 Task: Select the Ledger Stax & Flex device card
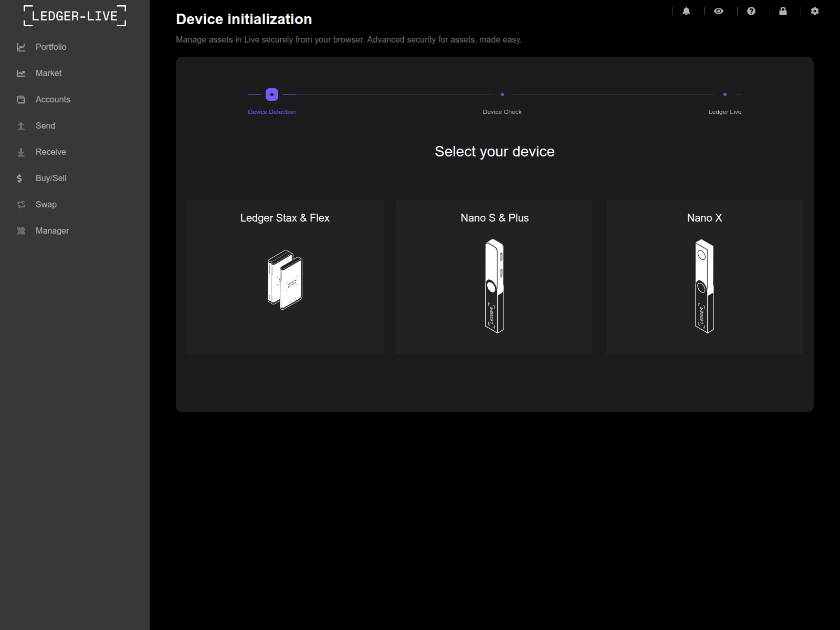[x=285, y=277]
